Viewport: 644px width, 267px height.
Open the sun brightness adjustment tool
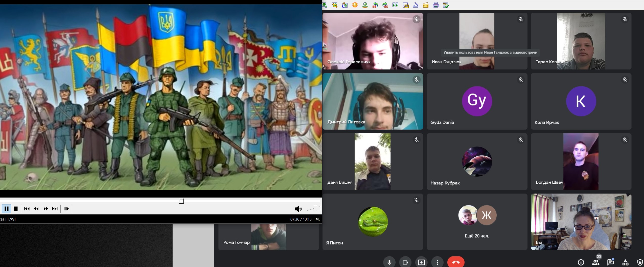(355, 5)
